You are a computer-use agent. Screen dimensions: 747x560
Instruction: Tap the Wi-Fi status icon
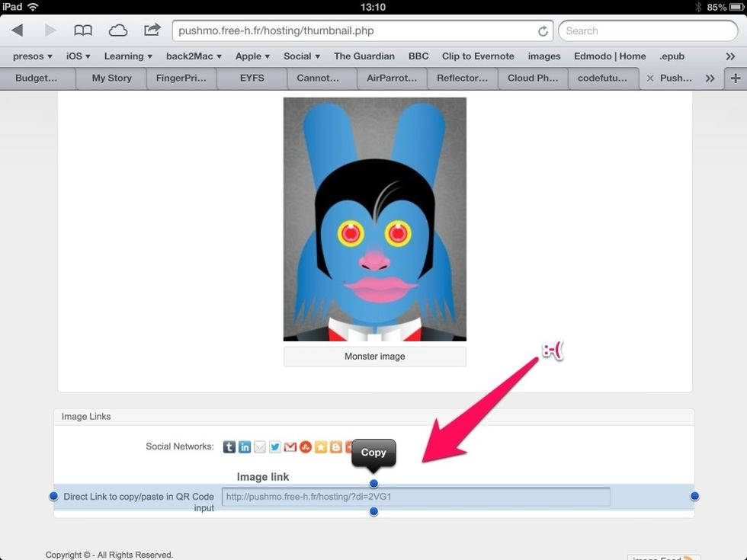33,7
